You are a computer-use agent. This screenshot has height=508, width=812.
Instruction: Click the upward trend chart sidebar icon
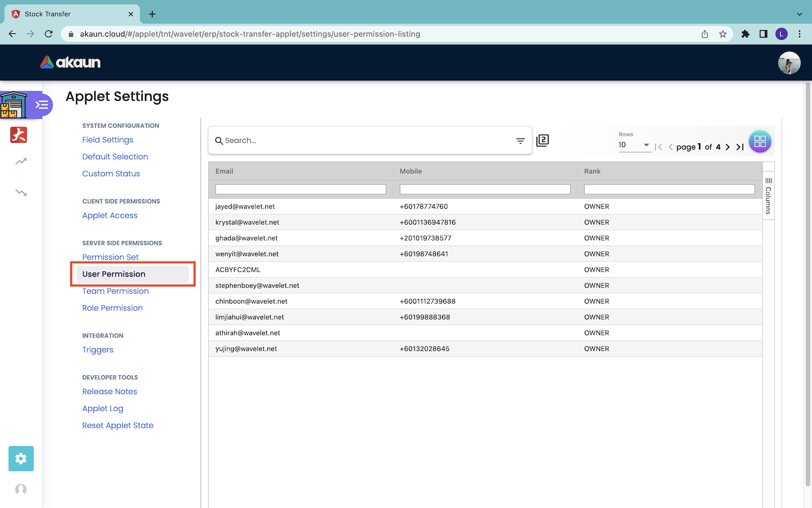pos(21,162)
